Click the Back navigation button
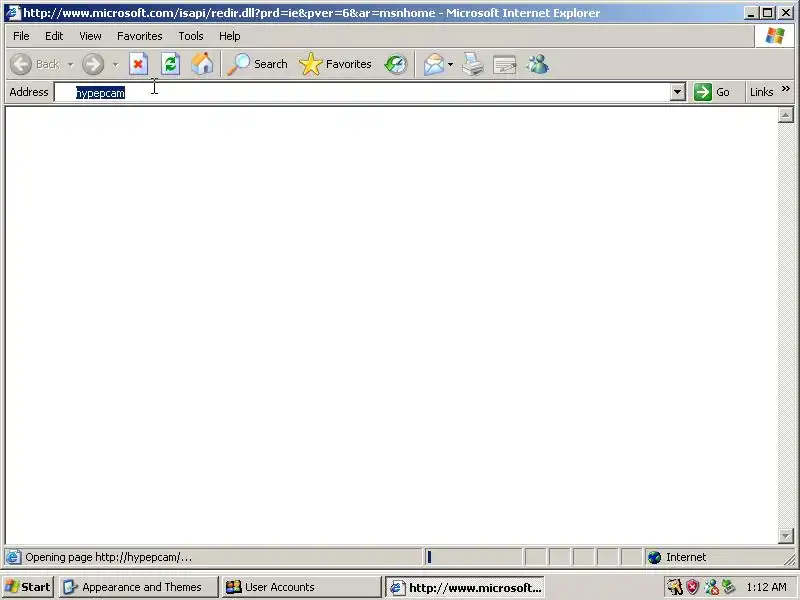The width and height of the screenshot is (800, 600). pos(35,64)
